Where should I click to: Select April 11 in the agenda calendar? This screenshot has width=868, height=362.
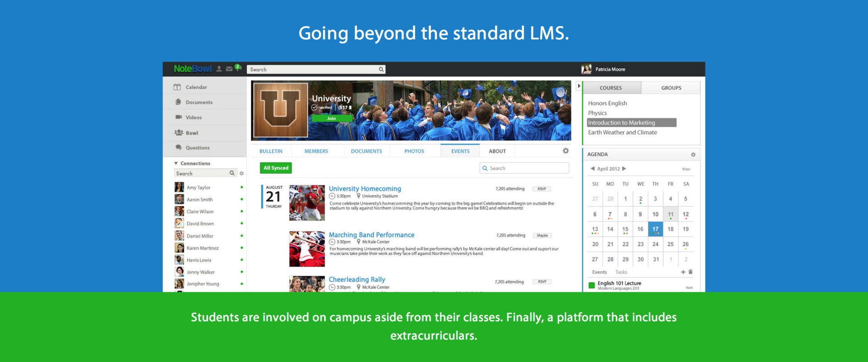click(670, 214)
